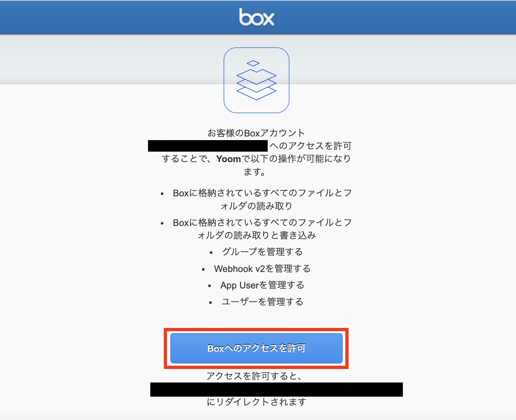Click the お客様のBoxアカウント heading text
This screenshot has width=516, height=420.
256,133
